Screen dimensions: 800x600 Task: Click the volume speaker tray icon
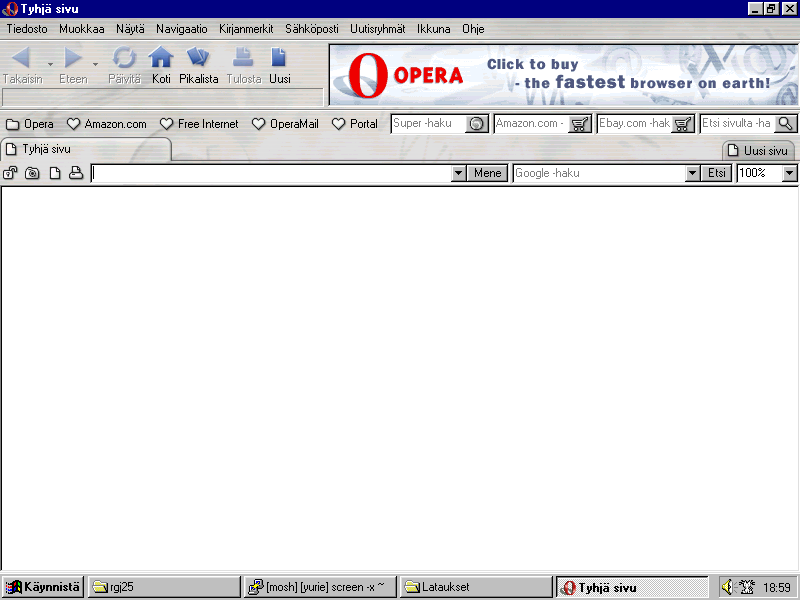(728, 587)
